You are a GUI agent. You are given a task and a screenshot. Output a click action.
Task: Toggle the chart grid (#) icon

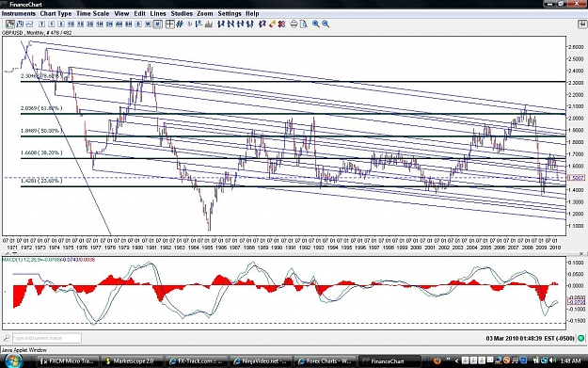point(180,24)
